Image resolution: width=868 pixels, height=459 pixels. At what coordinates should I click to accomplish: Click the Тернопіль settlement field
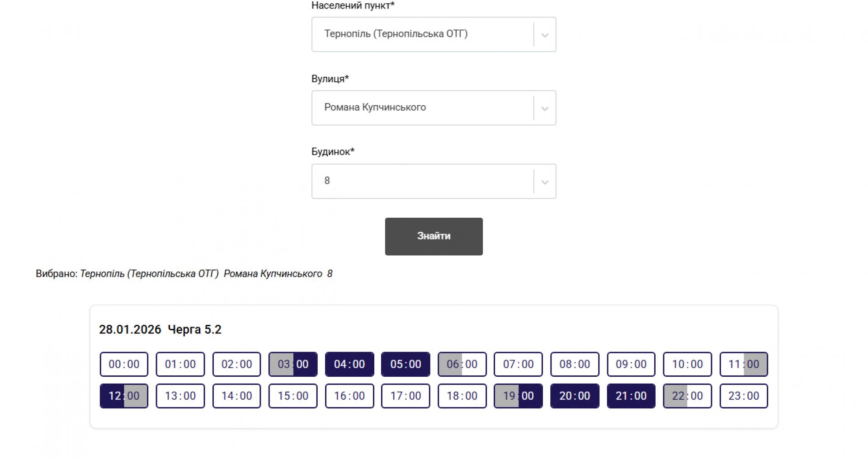(421, 34)
